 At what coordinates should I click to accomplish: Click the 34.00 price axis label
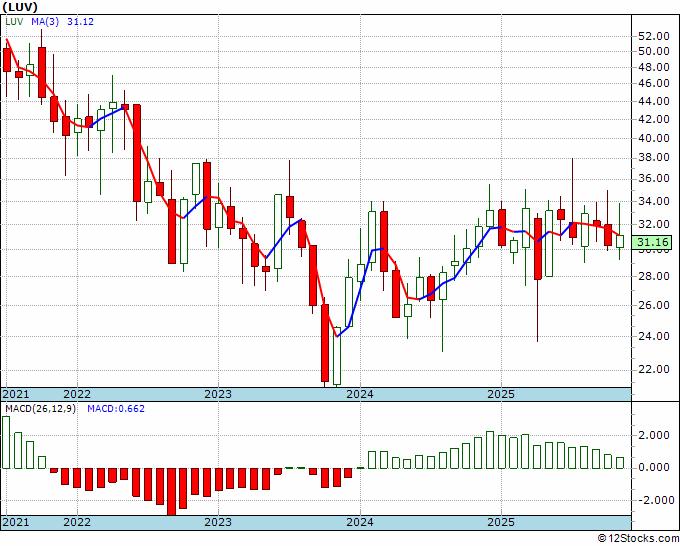654,201
